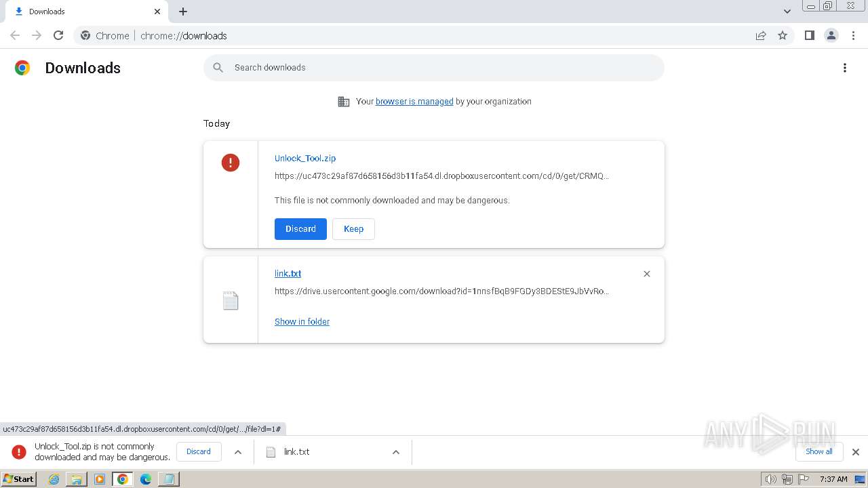The width and height of the screenshot is (868, 488).
Task: Minimize the Chrome window
Action: [x=811, y=6]
